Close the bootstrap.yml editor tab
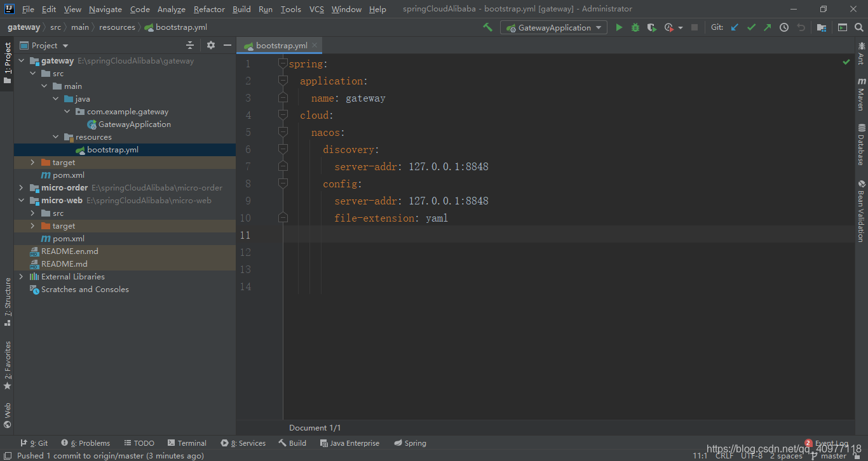The width and height of the screenshot is (868, 461). point(315,46)
